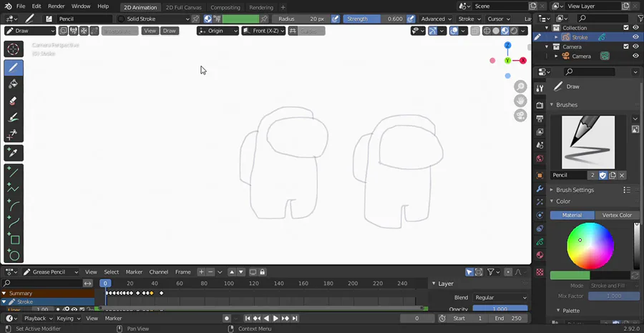Image resolution: width=644 pixels, height=333 pixels.
Task: Select the Erase tool
Action: point(14,101)
